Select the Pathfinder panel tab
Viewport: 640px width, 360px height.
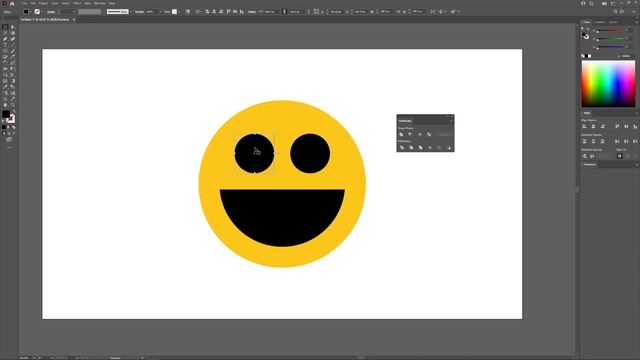point(405,121)
